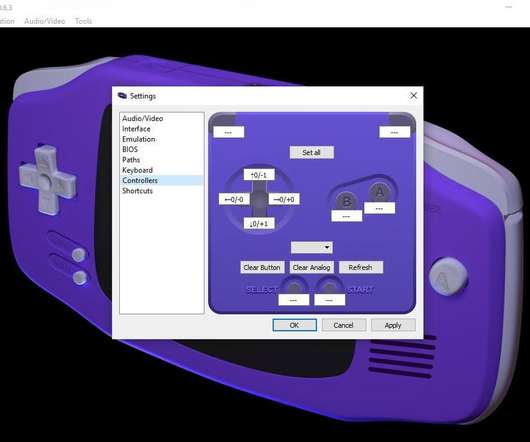The height and width of the screenshot is (442, 530).
Task: Select the Emulation settings category
Action: pos(139,139)
